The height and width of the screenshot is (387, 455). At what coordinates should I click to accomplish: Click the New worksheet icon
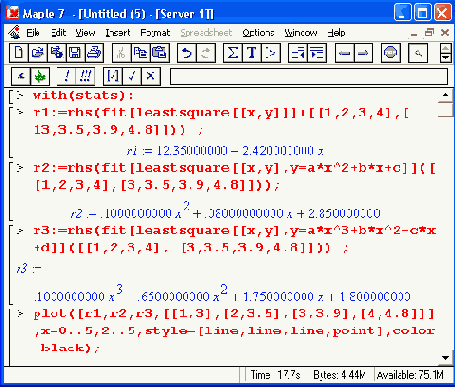click(19, 53)
